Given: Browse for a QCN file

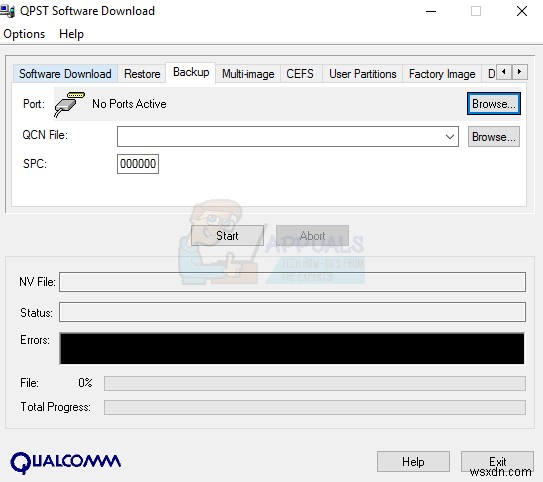Looking at the screenshot, I should (493, 136).
